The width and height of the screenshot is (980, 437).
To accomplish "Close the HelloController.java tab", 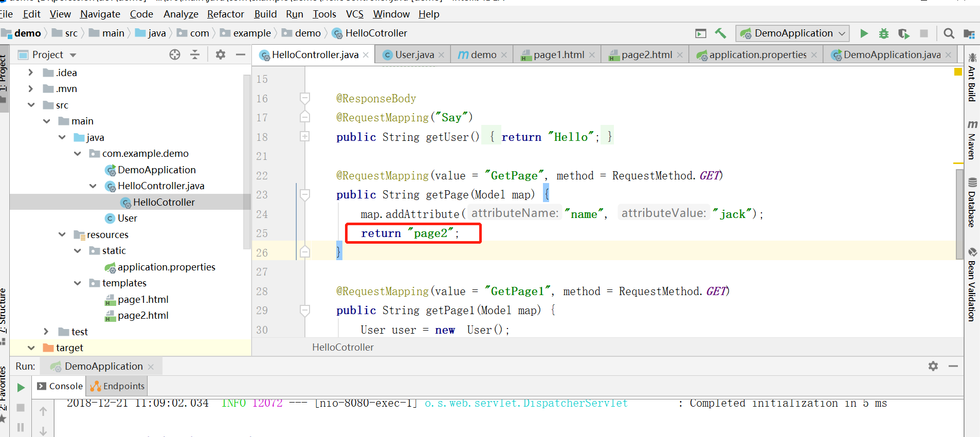I will tap(366, 55).
